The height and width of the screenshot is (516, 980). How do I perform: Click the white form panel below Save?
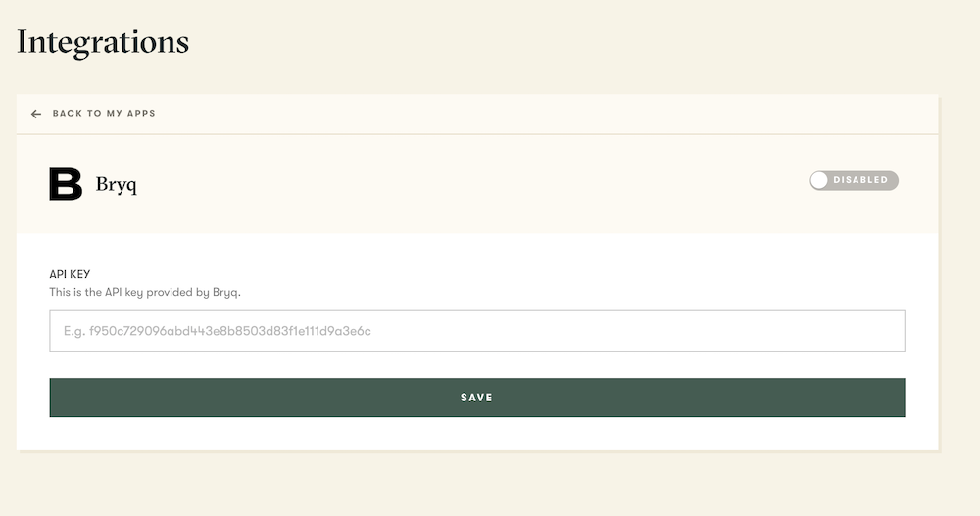coord(477,434)
